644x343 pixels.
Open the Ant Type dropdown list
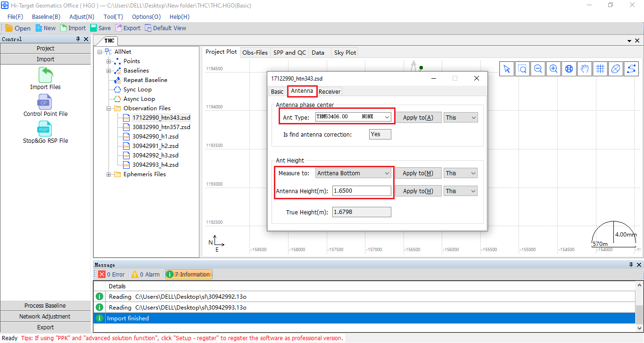click(387, 117)
